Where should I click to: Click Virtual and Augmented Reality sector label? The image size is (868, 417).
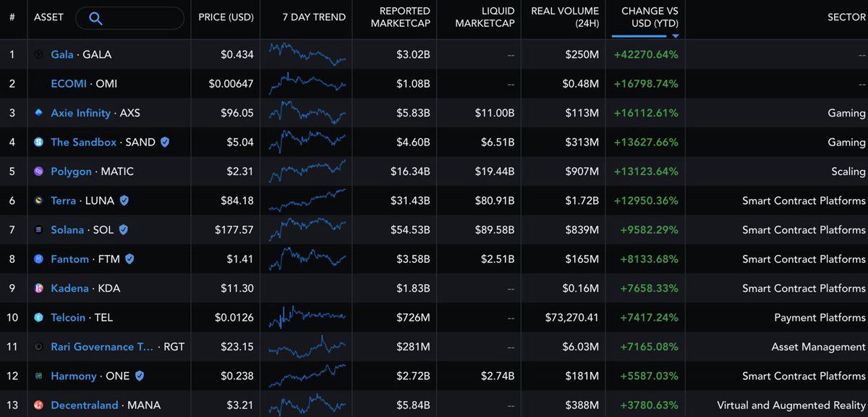click(791, 405)
